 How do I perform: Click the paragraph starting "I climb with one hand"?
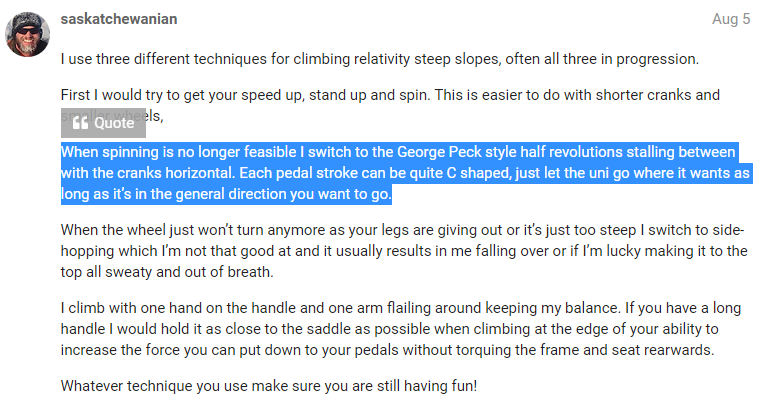(400, 327)
